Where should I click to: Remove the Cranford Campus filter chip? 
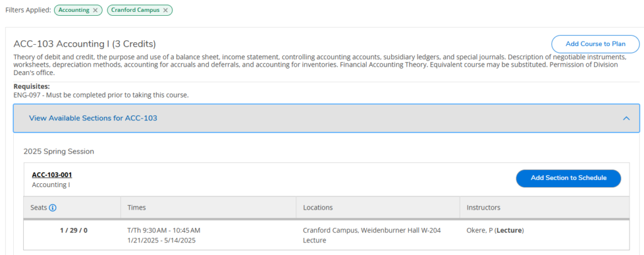click(x=165, y=10)
